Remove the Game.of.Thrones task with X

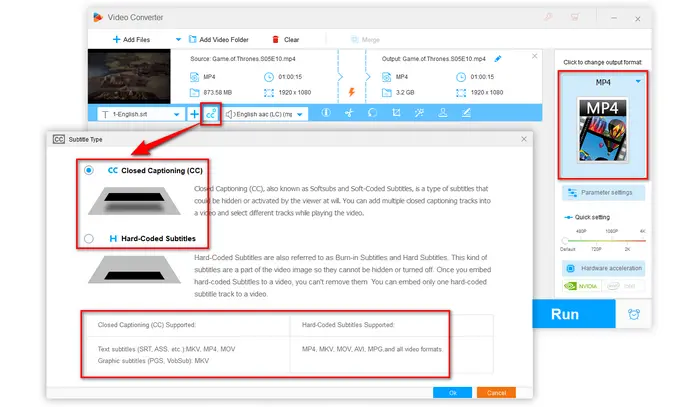pyautogui.click(x=534, y=56)
